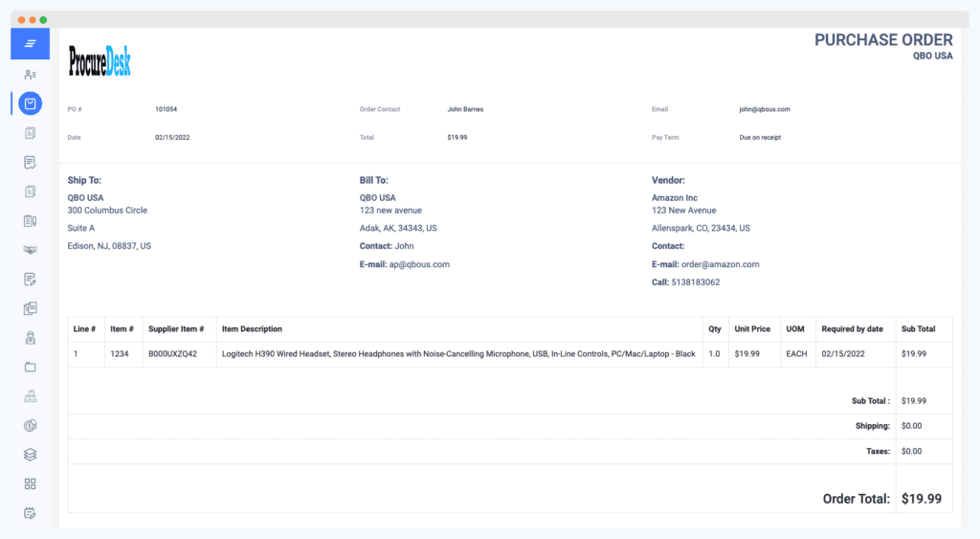The height and width of the screenshot is (539, 980).
Task: Click the stacked boxes inventory icon
Action: (x=30, y=396)
